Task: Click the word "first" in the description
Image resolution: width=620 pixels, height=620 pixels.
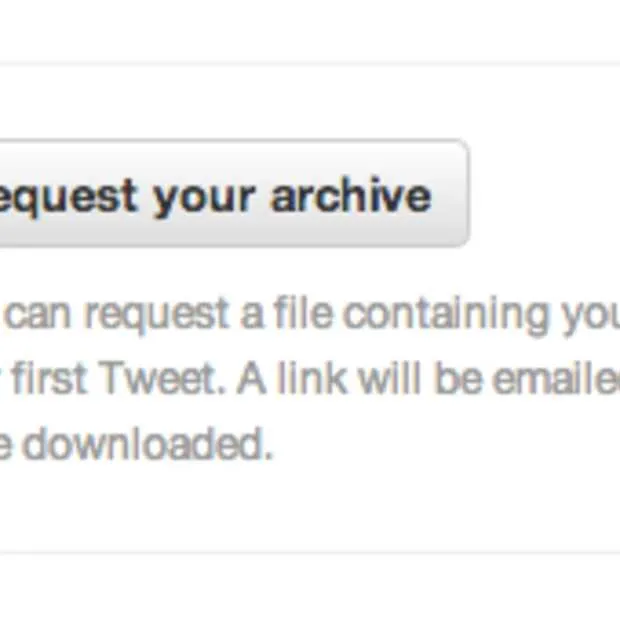Action: click(x=51, y=380)
